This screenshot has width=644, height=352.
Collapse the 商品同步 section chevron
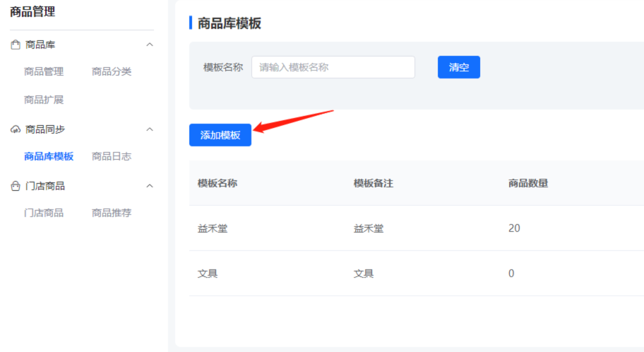[x=150, y=129]
